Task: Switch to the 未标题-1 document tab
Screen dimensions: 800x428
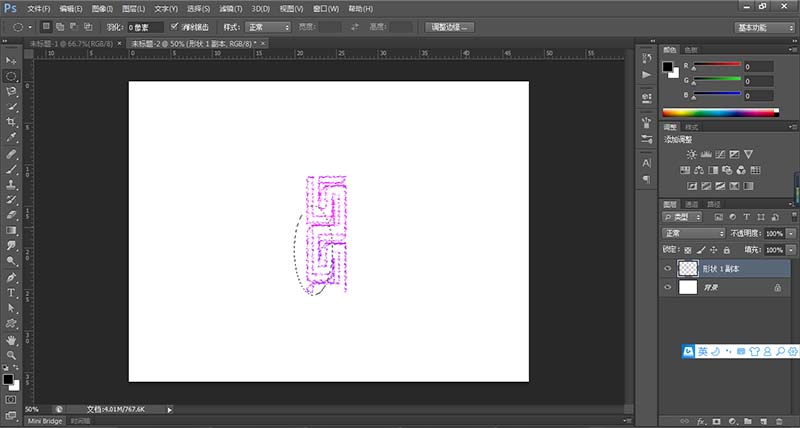Action: (x=71, y=43)
